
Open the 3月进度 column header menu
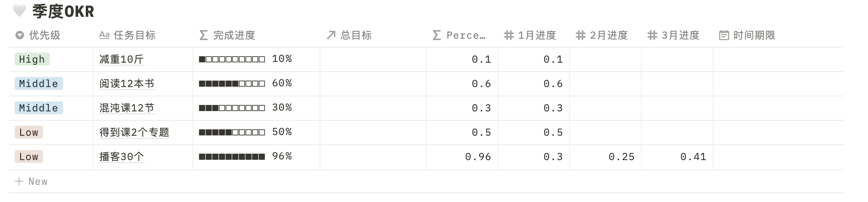coord(677,35)
